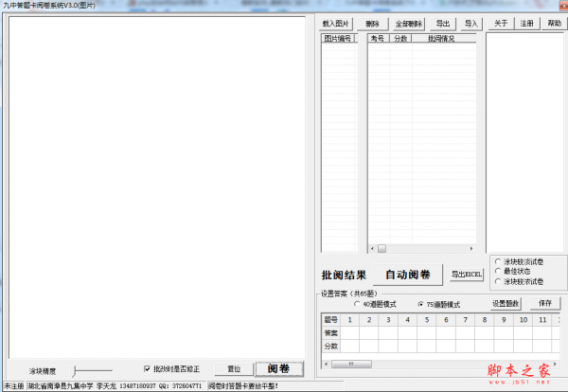568x392 pixels.
Task: Click the results list scrollbar thumb
Action: click(x=382, y=248)
